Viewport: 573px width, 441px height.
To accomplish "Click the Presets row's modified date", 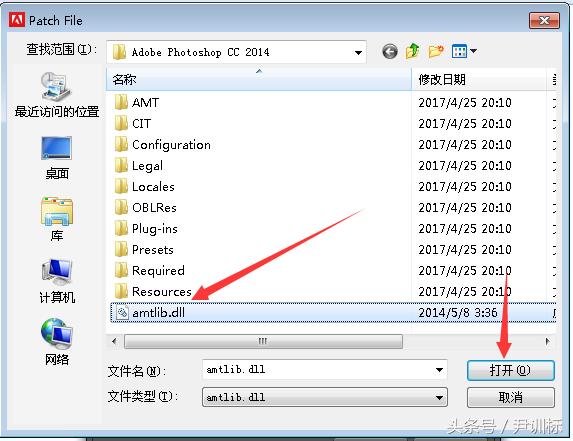I will [x=465, y=250].
